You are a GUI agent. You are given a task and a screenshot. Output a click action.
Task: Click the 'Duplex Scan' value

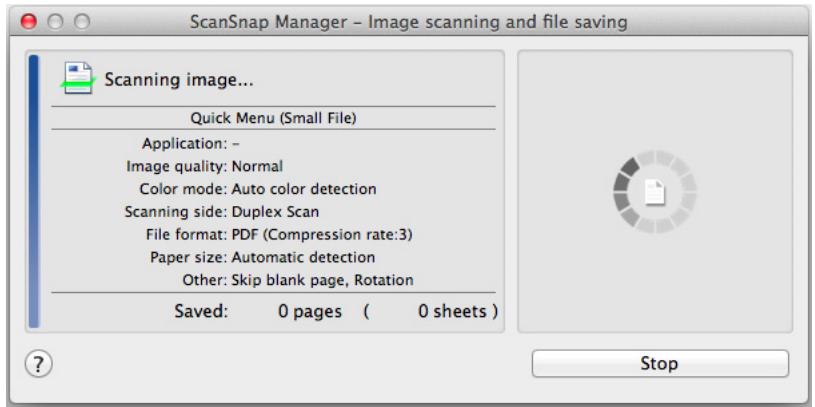tap(275, 212)
